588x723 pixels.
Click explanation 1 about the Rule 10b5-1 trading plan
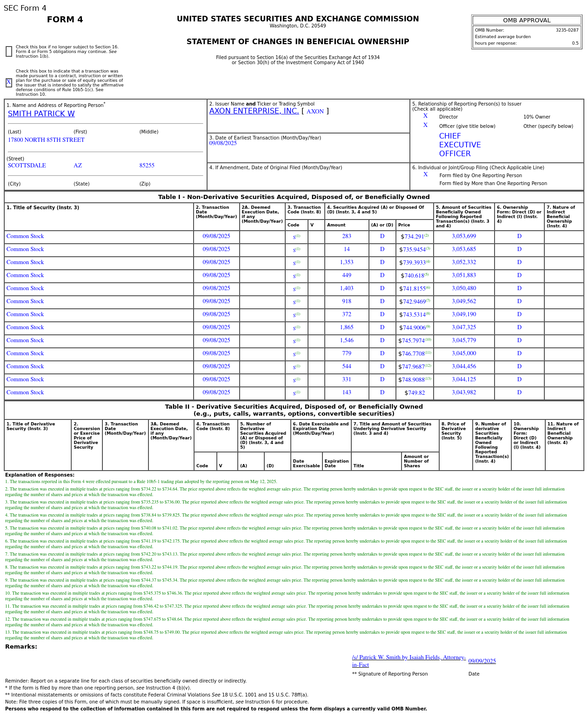click(141, 482)
